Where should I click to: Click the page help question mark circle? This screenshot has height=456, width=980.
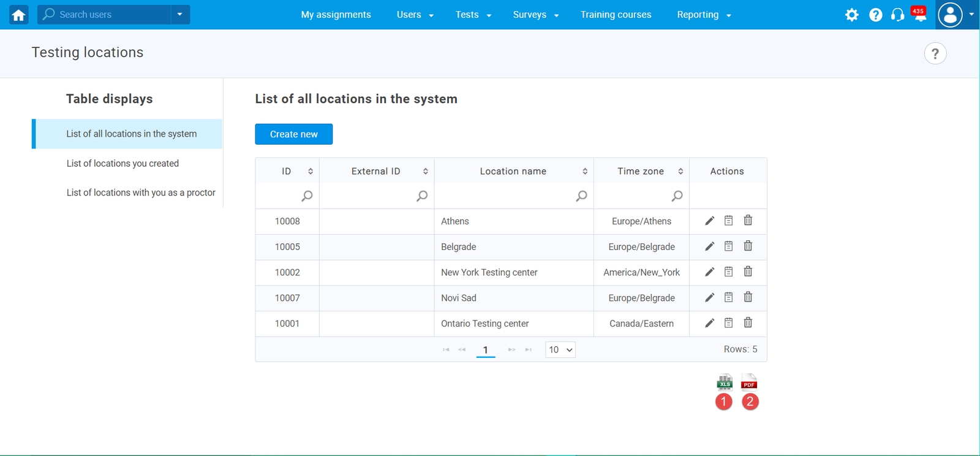click(935, 53)
